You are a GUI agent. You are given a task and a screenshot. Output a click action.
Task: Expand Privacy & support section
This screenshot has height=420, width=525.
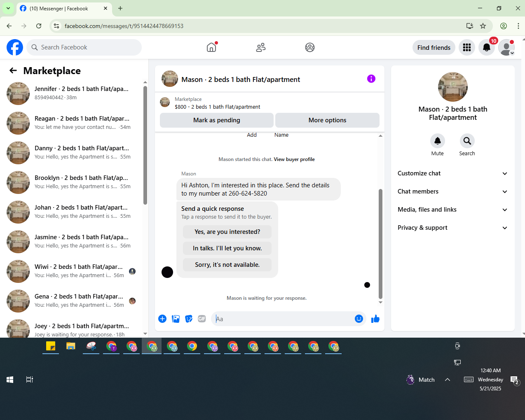click(x=452, y=228)
